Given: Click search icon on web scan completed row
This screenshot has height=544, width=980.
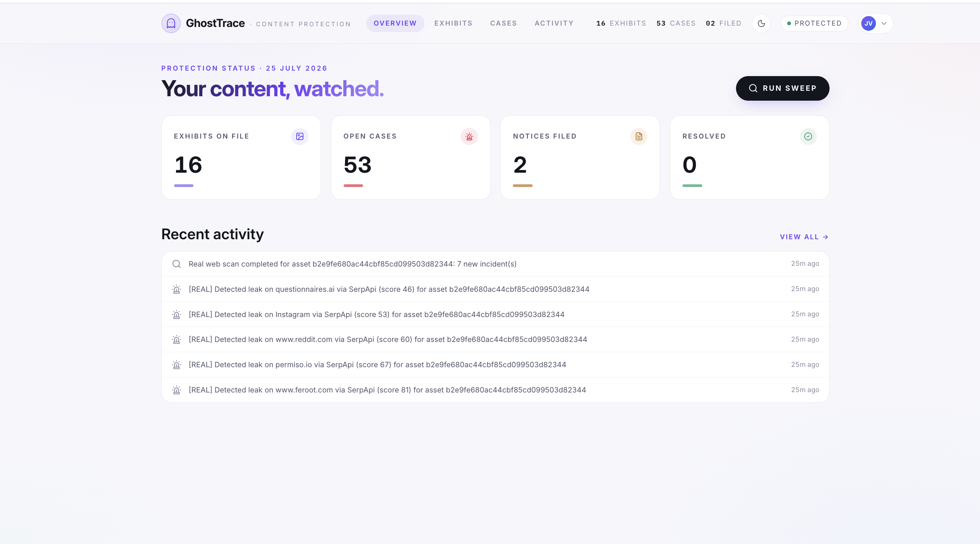Looking at the screenshot, I should [176, 264].
